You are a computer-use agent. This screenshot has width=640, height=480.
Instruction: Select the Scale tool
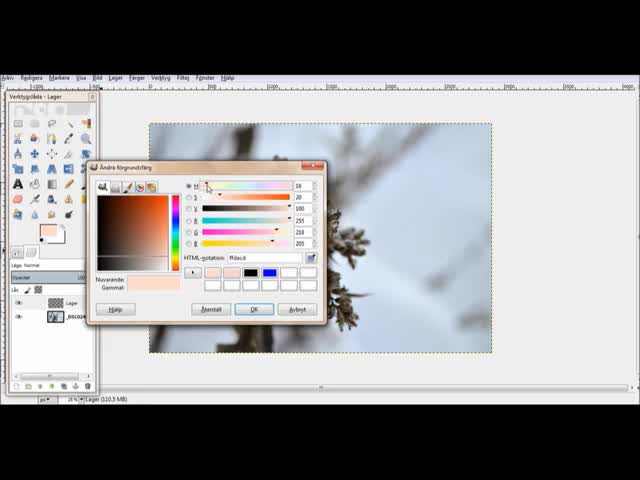coord(18,169)
